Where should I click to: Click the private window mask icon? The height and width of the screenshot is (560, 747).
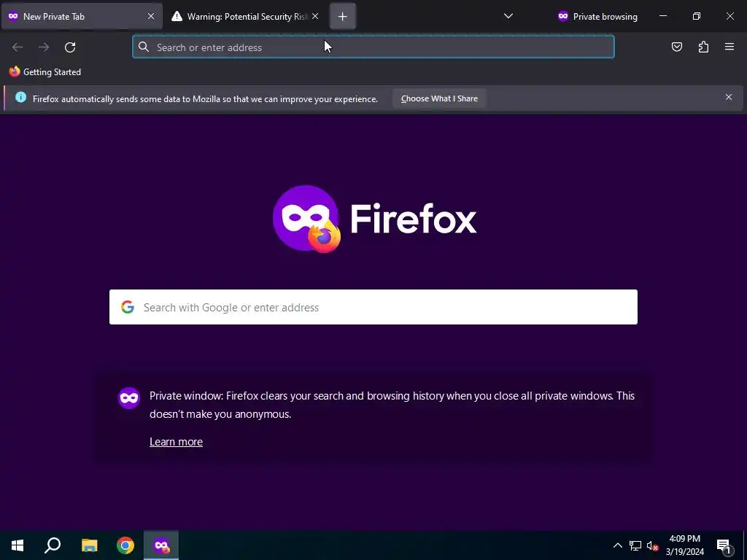click(129, 397)
